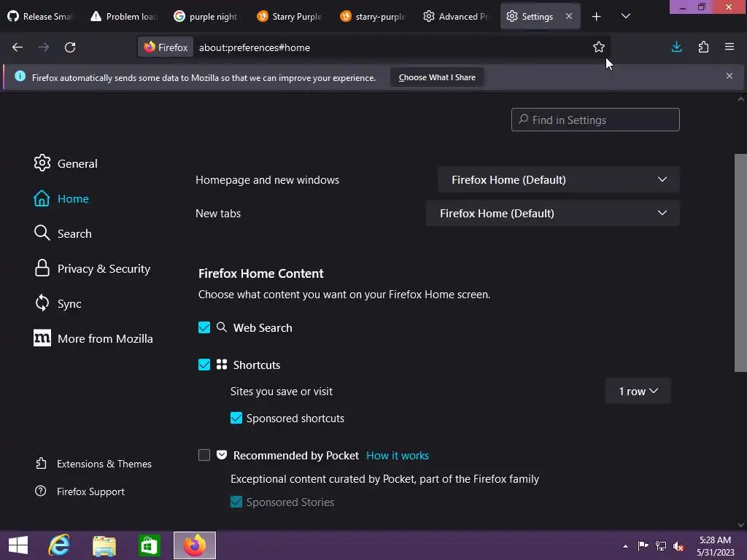Screen dimensions: 747x560
Task: Open the Windows Start menu
Action: pos(18,545)
